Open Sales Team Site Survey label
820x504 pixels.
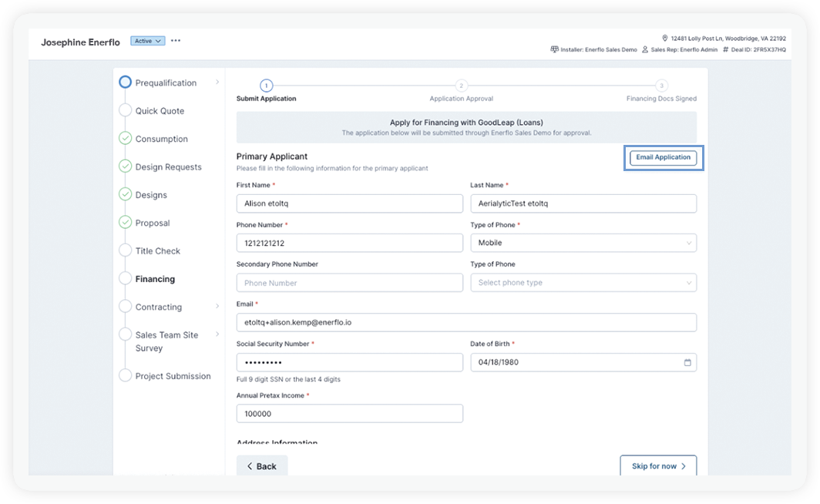tap(166, 341)
